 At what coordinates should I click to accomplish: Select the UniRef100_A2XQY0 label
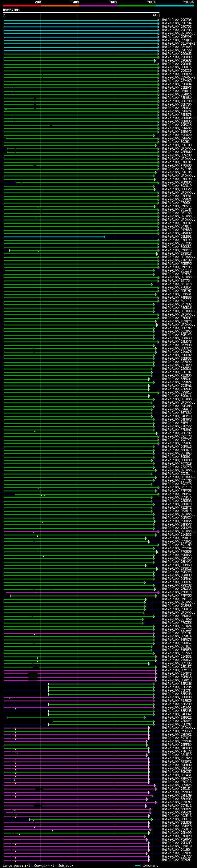(x=177, y=321)
